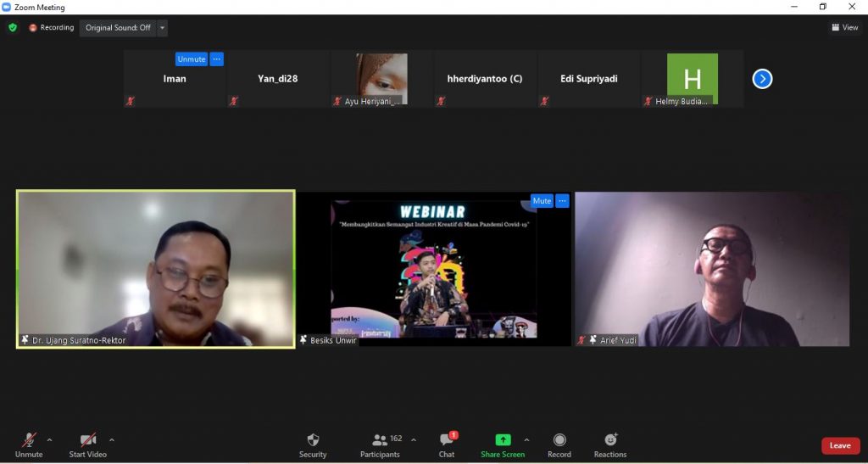Open Original Sound dropdown arrow
This screenshot has width=868, height=464.
(x=162, y=28)
